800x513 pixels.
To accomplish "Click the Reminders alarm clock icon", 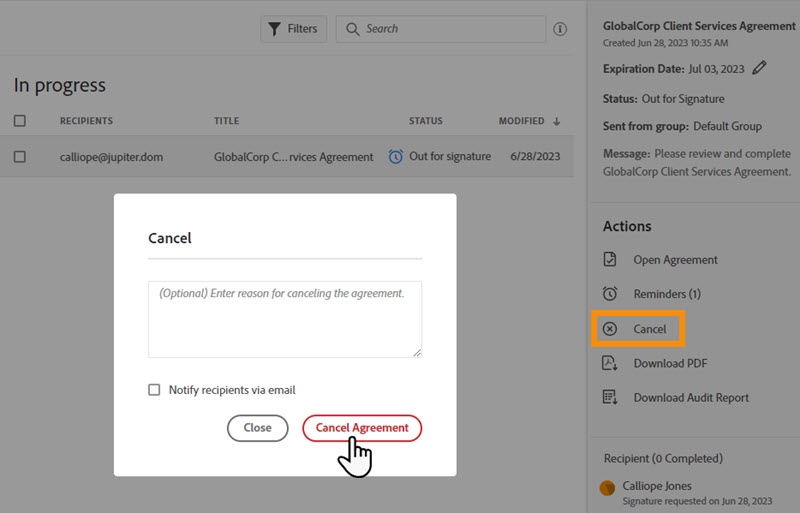I will click(610, 294).
